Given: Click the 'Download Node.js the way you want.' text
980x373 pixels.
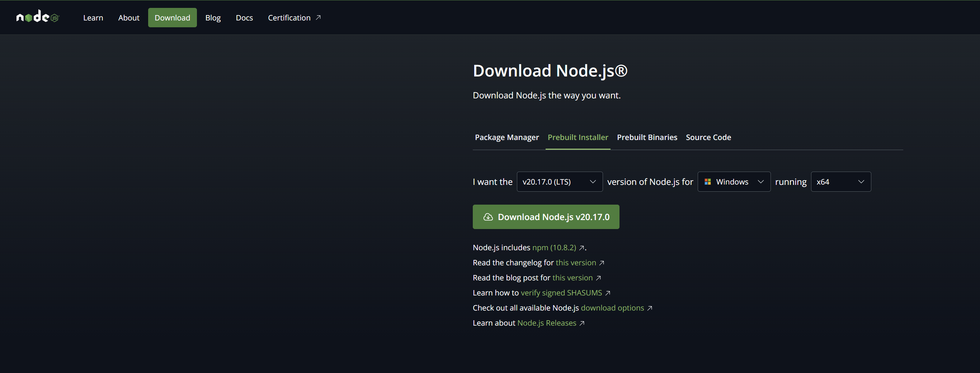Looking at the screenshot, I should pyautogui.click(x=547, y=95).
